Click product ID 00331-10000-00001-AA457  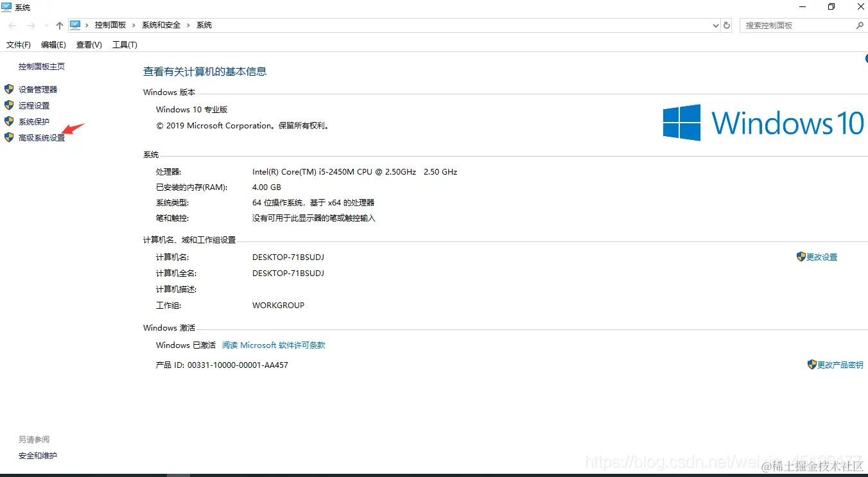click(x=238, y=365)
